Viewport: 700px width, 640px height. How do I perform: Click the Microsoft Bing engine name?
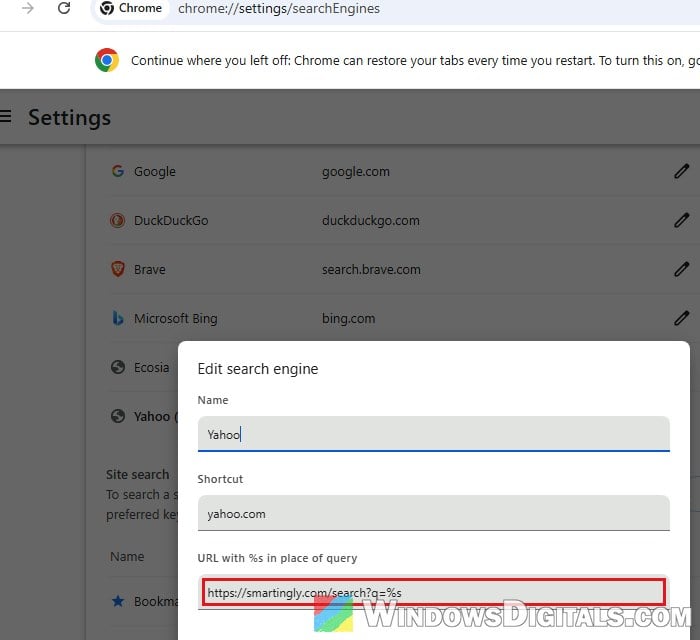pos(175,319)
